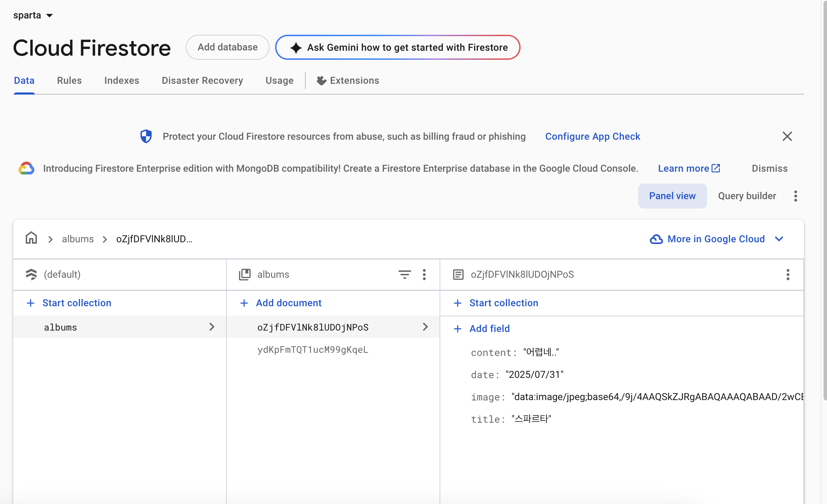Select the Disaster Recovery tab

tap(202, 81)
